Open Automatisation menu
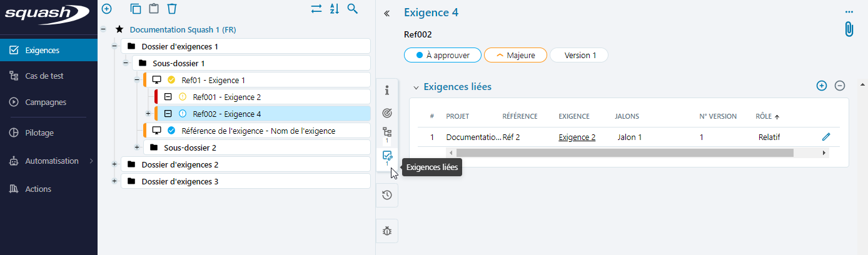The image size is (868, 255). click(49, 161)
